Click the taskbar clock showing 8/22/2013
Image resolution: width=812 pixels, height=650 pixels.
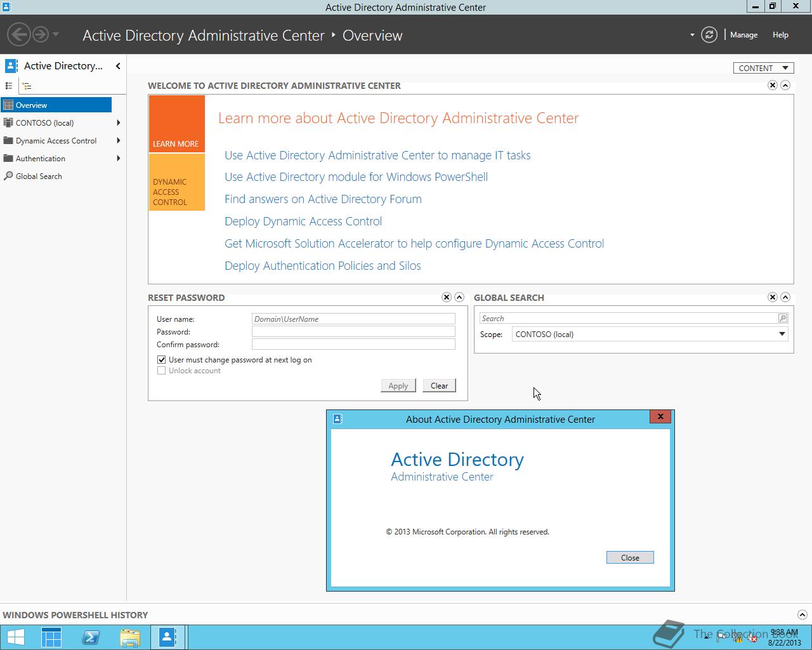(784, 637)
